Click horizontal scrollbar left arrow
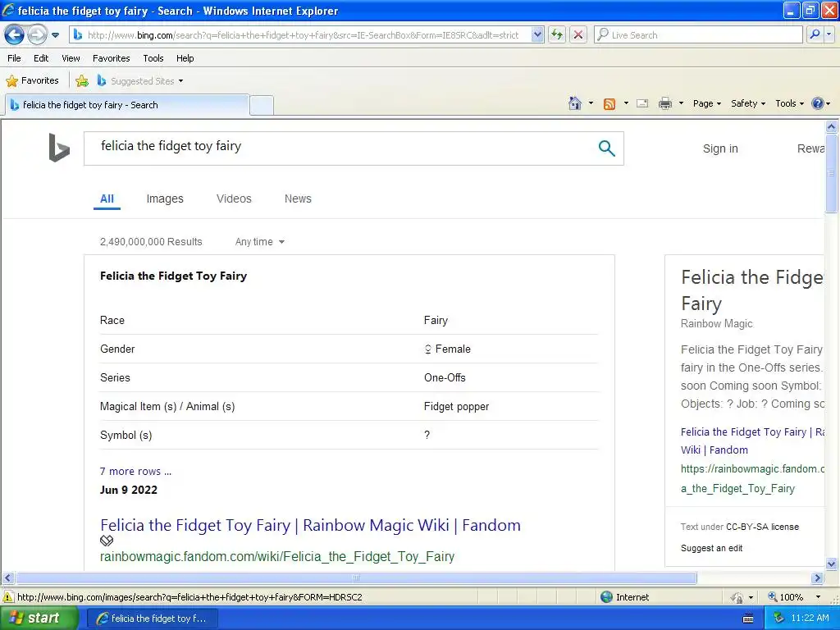 [x=7, y=578]
